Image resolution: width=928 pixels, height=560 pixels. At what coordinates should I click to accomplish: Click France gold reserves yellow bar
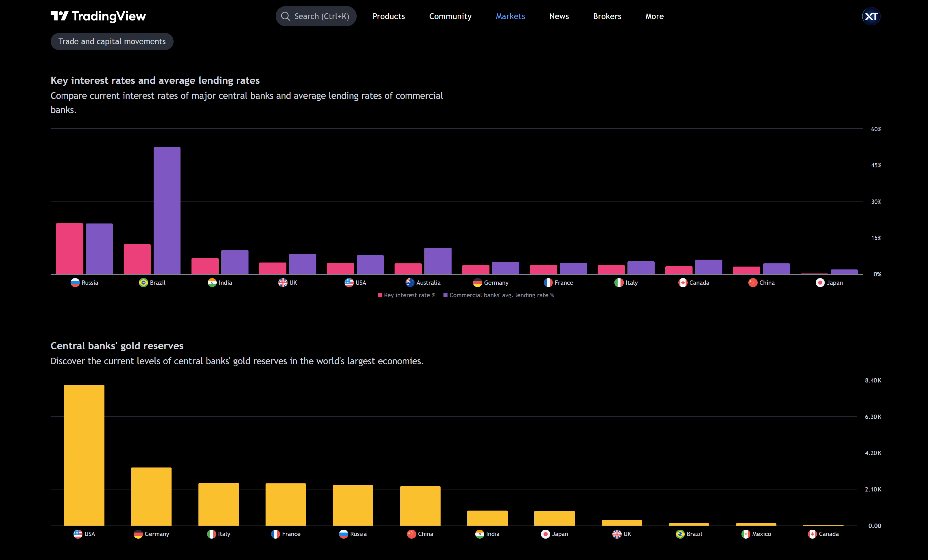tap(286, 504)
